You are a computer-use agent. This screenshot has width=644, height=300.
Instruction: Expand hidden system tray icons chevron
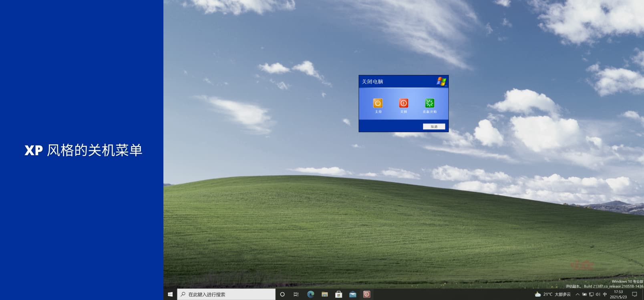click(x=578, y=294)
